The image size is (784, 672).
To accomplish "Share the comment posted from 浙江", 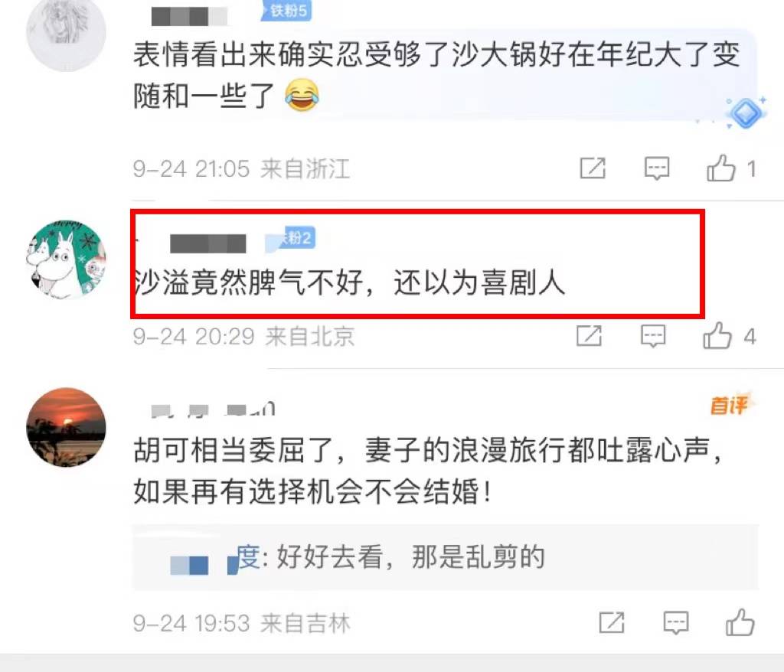I will 593,168.
